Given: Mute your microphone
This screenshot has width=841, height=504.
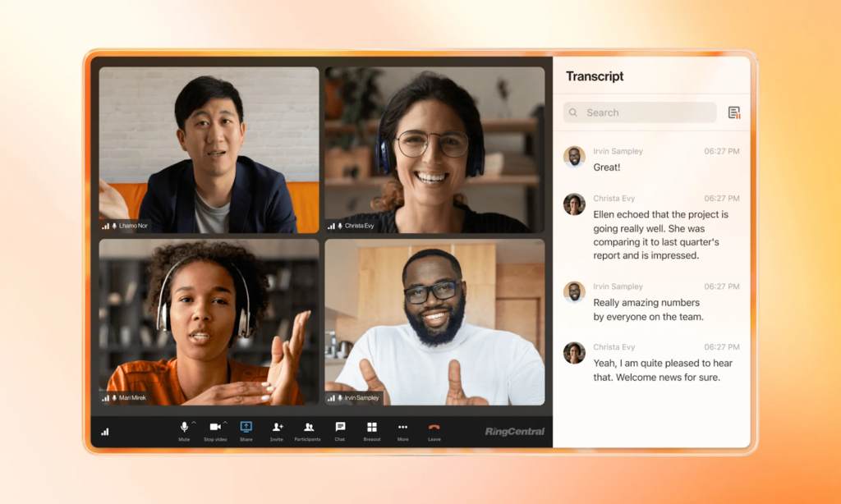Looking at the screenshot, I should [x=183, y=427].
